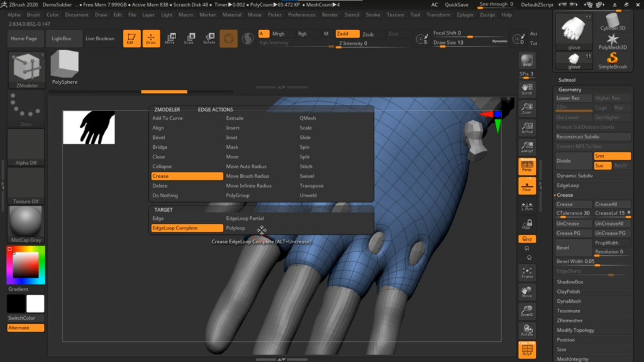
Task: Choose Extrude in Edge Actions
Action: 235,118
